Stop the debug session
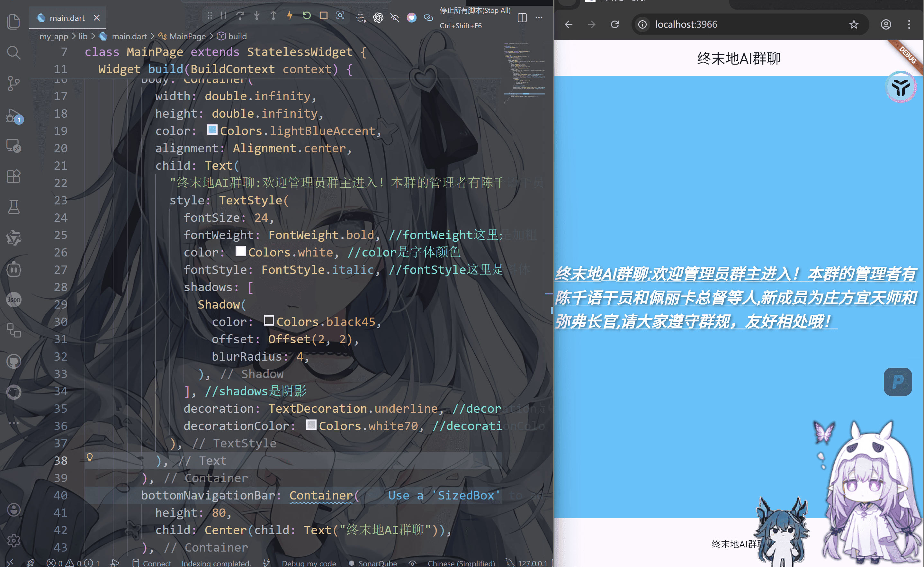The width and height of the screenshot is (924, 567). tap(324, 16)
